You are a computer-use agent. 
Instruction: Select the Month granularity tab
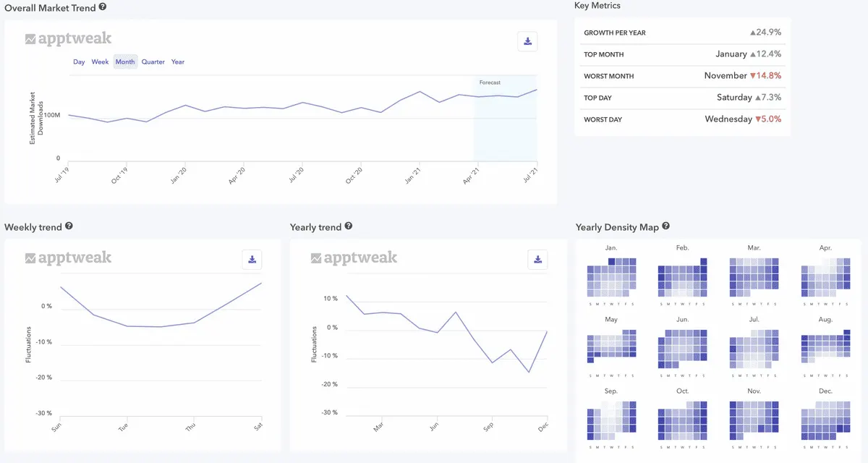(x=125, y=62)
